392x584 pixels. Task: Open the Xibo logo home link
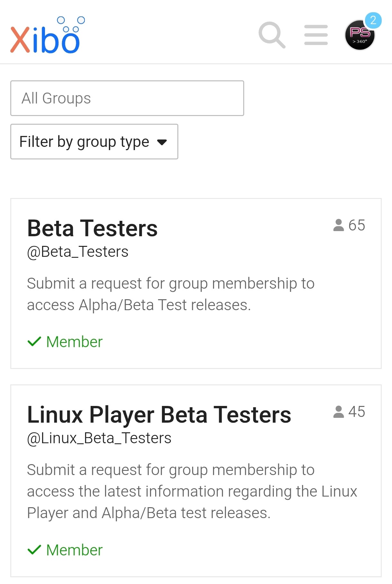(x=48, y=35)
